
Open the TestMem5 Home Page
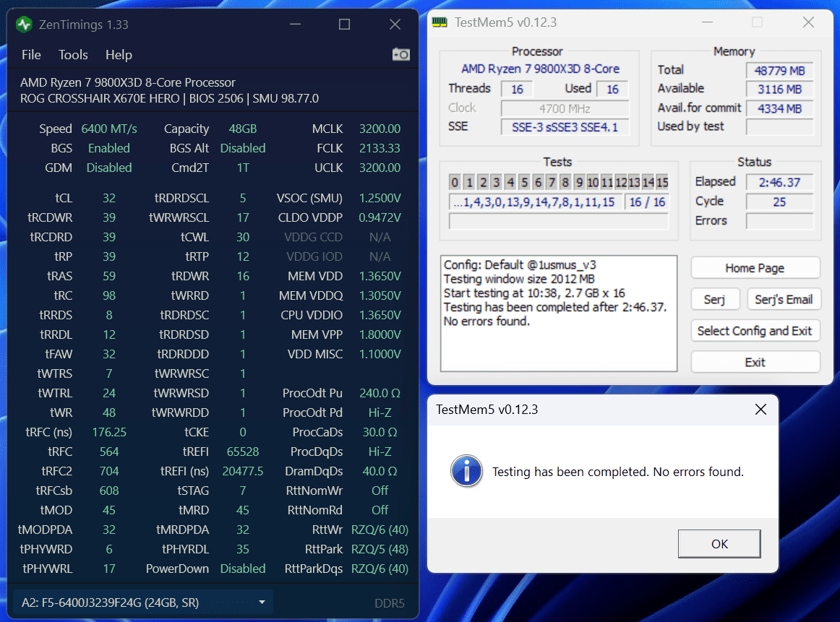point(755,267)
